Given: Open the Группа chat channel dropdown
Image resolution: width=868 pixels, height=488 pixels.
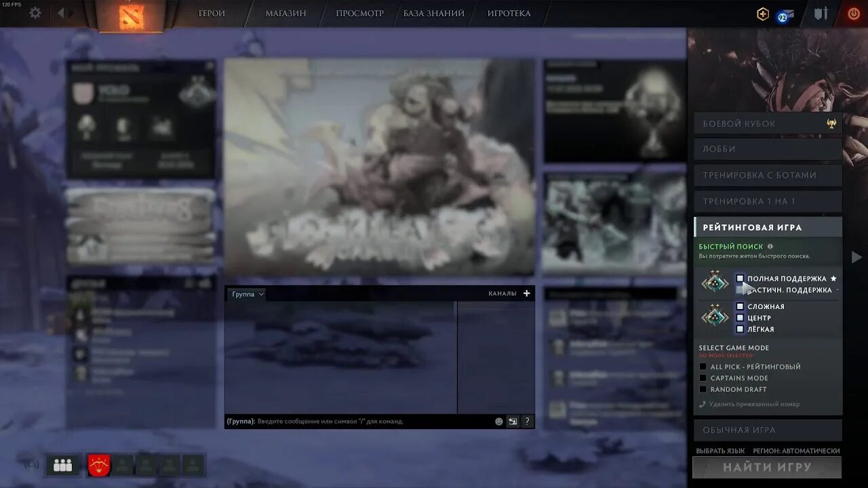Looking at the screenshot, I should click(248, 294).
